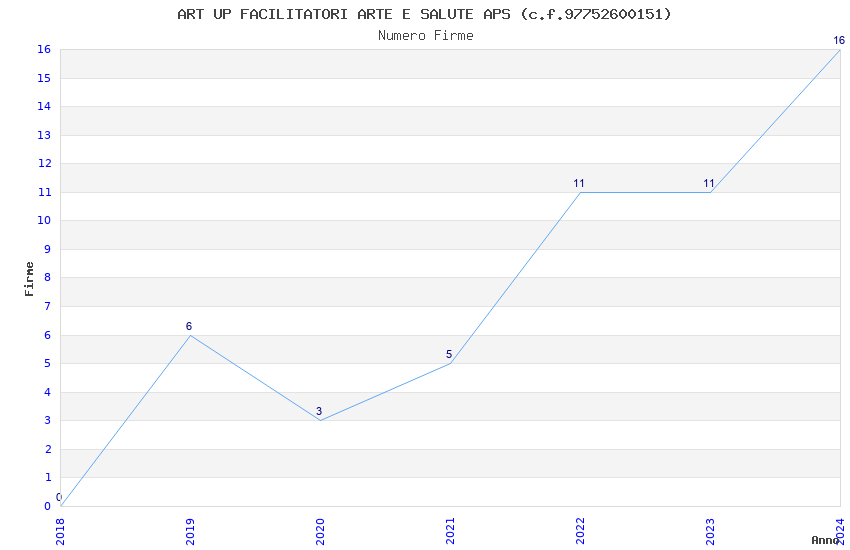Select the 2018 x-axis year label
850x550 pixels.
[60, 532]
